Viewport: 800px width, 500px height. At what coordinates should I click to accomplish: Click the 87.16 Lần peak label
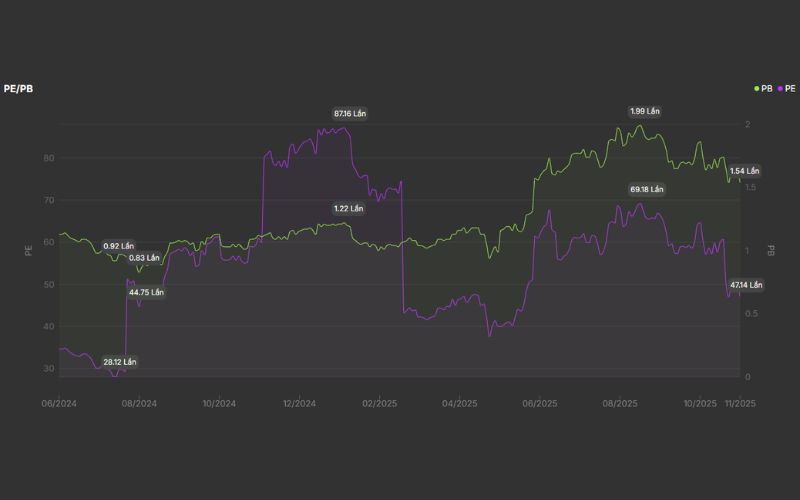tap(350, 114)
